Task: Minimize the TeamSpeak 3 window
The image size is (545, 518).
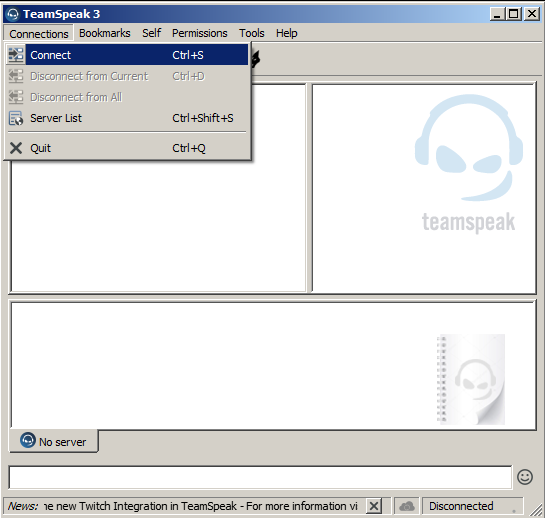Action: tap(498, 14)
